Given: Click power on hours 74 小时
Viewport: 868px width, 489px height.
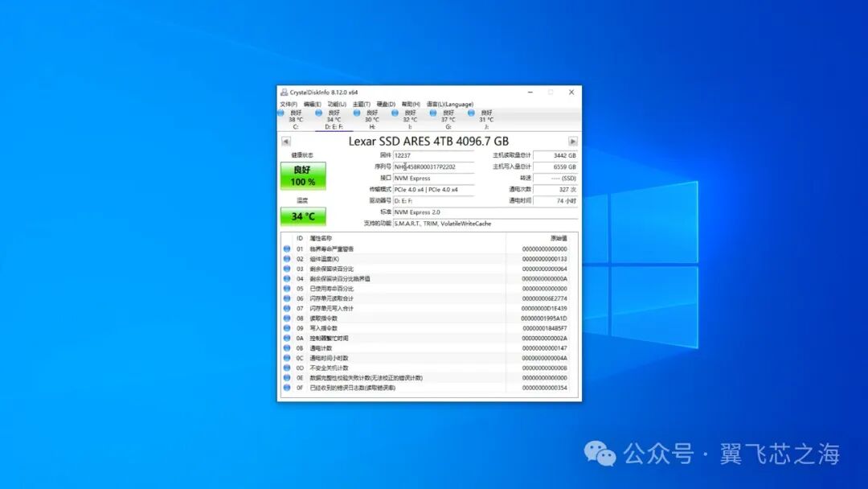Looking at the screenshot, I should (x=555, y=201).
